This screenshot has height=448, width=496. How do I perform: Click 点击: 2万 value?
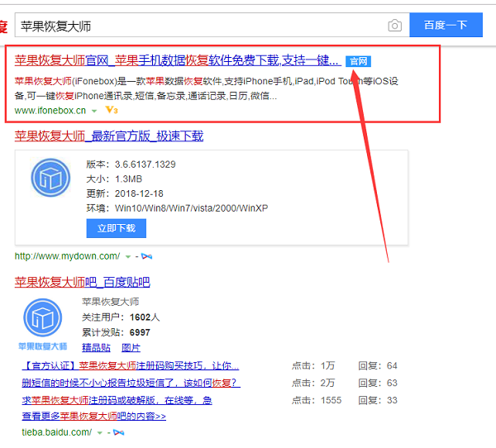point(313,383)
